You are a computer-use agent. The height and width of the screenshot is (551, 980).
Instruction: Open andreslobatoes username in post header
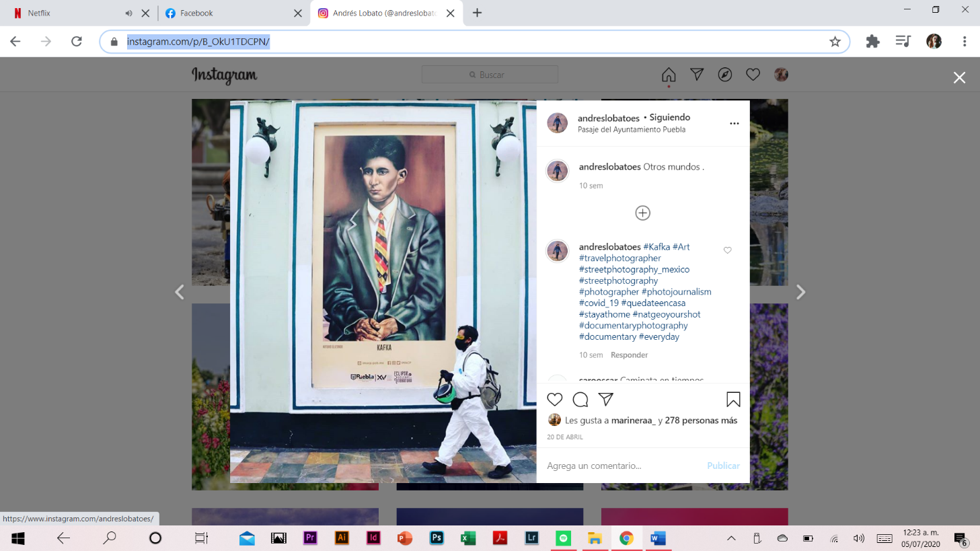(x=609, y=118)
